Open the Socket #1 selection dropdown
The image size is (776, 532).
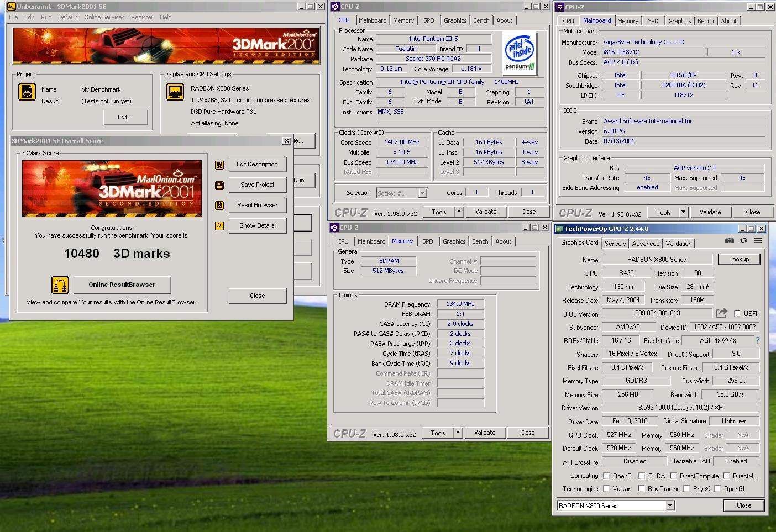pyautogui.click(x=422, y=193)
